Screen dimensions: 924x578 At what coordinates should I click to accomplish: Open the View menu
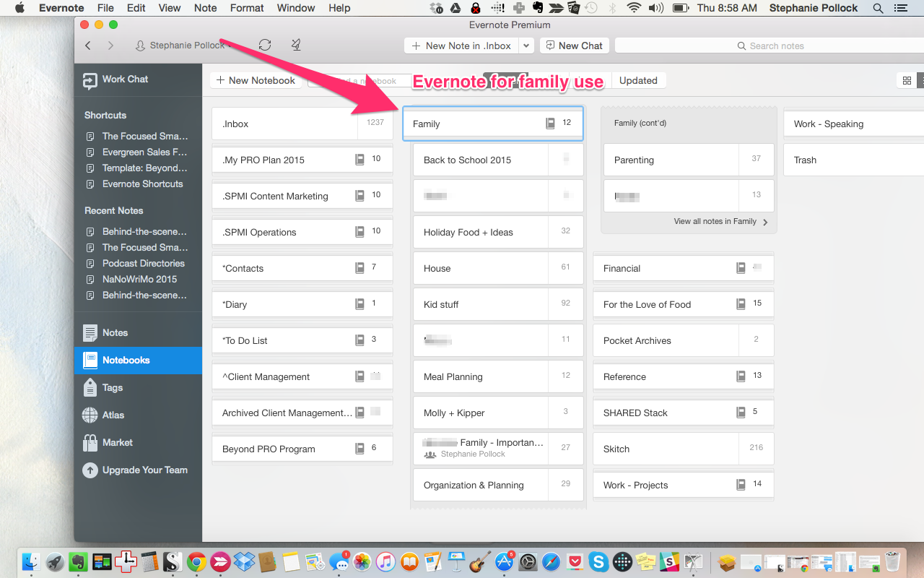(170, 8)
